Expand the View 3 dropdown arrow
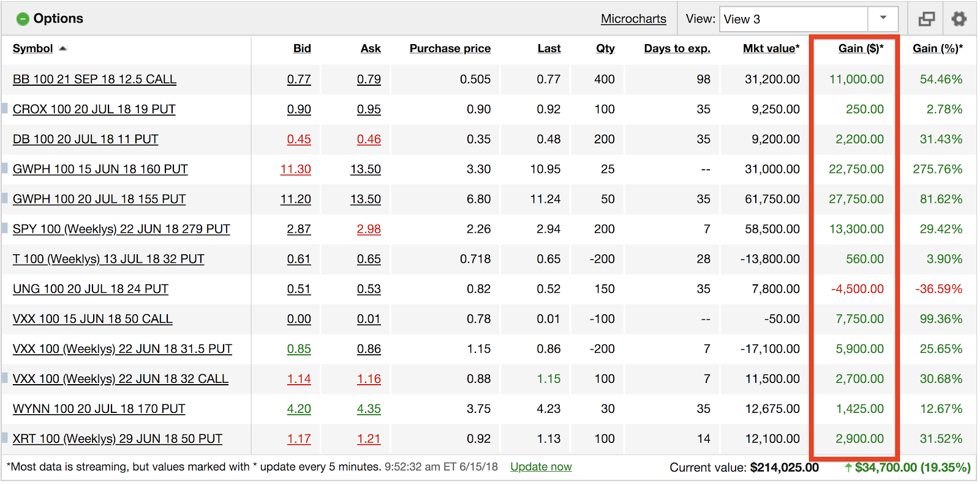Image resolution: width=980 pixels, height=484 pixels. (883, 19)
